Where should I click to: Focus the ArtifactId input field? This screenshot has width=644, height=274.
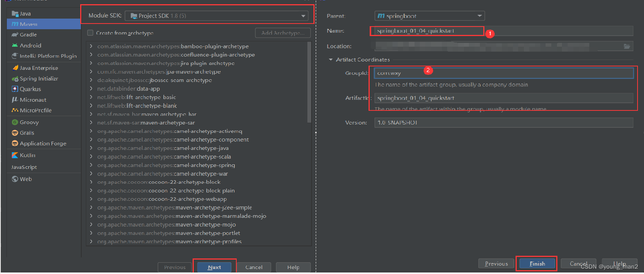pyautogui.click(x=504, y=98)
